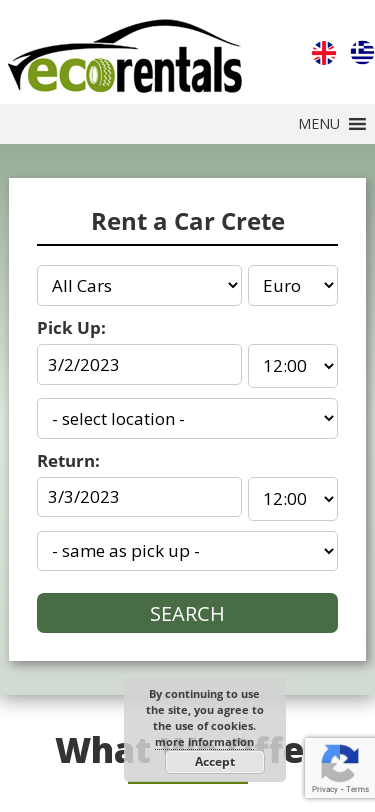Open reCAPTCHA Terms link
This screenshot has width=375, height=812.
coord(358,789)
